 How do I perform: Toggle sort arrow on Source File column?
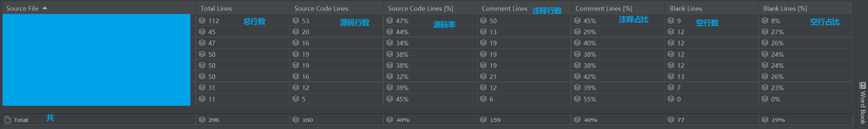[45, 8]
